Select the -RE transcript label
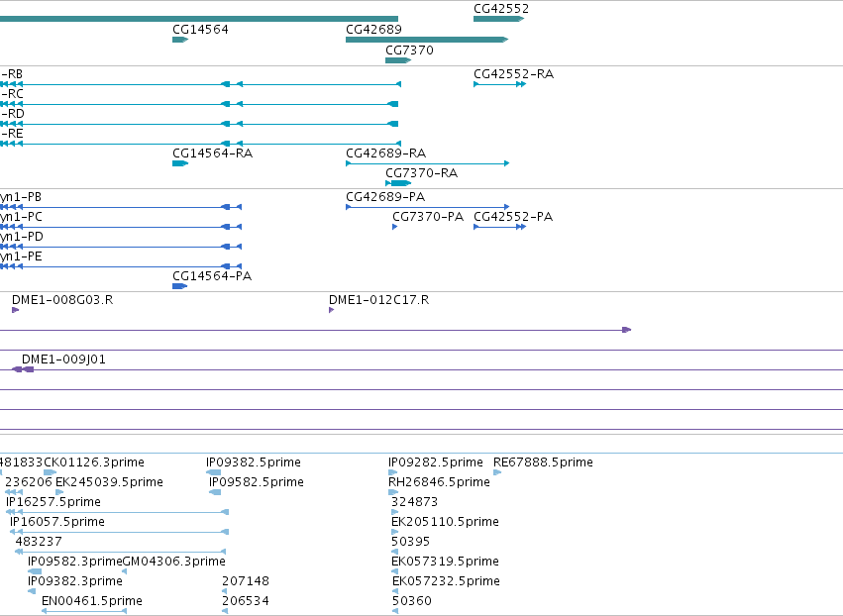This screenshot has width=843, height=616. 12,134
